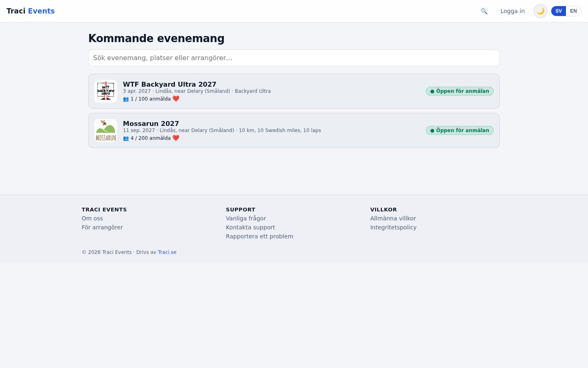Focus the Sök evenemang search field
Screen dimensions: 588x368
coord(294,58)
